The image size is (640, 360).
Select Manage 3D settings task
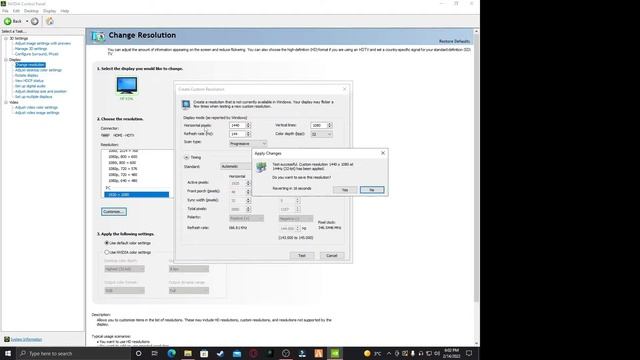(31, 49)
